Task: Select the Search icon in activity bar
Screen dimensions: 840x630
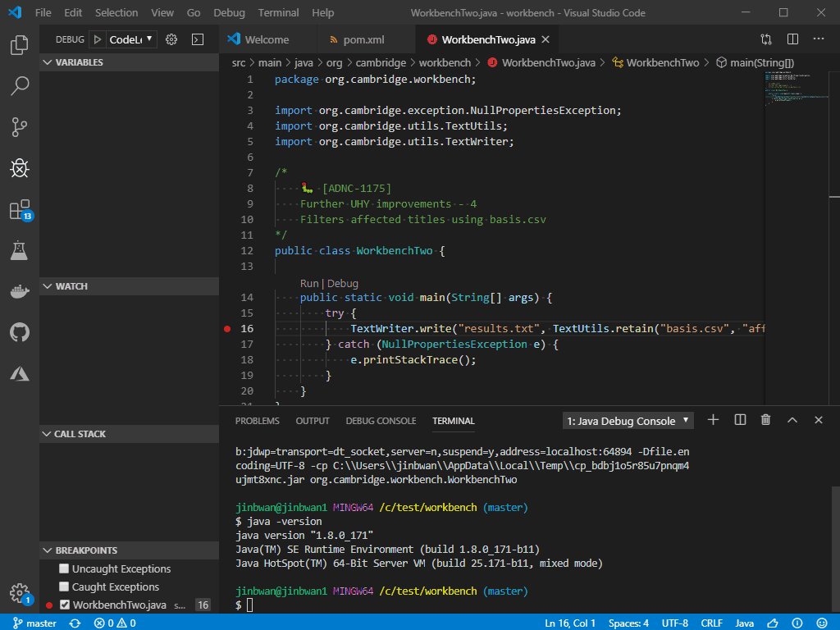Action: (18, 86)
